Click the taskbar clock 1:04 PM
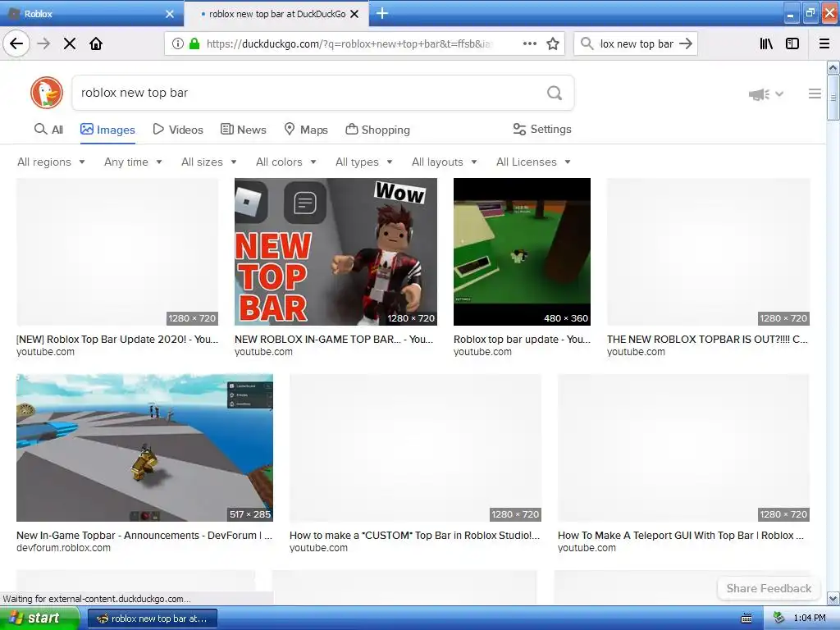This screenshot has width=840, height=630. (810, 619)
